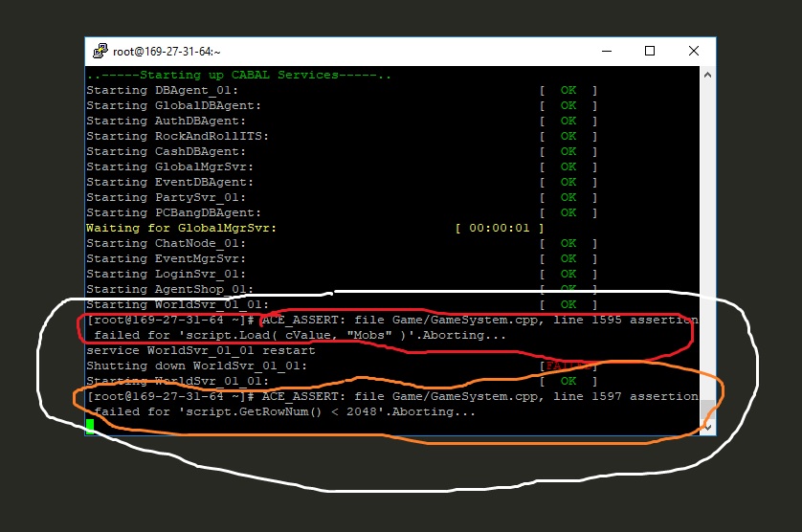Click the scrollbar down arrow

(707, 427)
